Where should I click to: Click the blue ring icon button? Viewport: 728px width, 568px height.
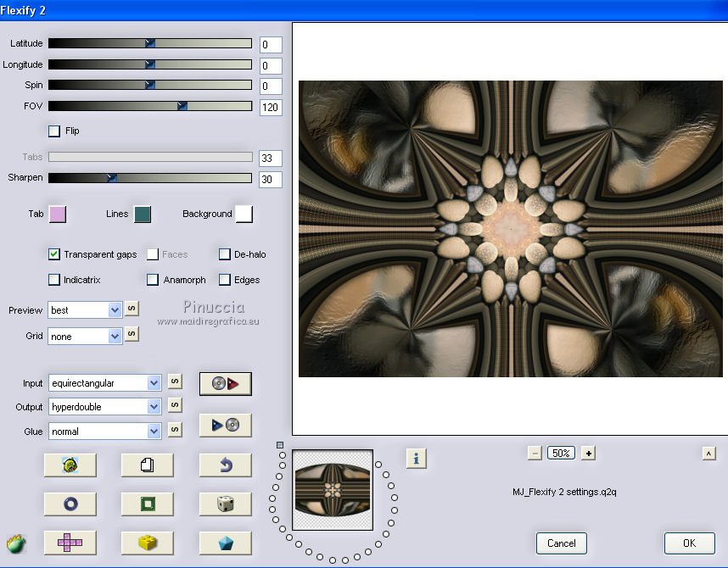click(x=70, y=504)
